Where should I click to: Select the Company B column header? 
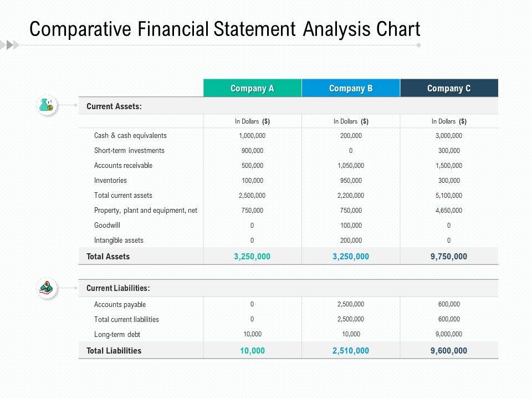tap(351, 88)
